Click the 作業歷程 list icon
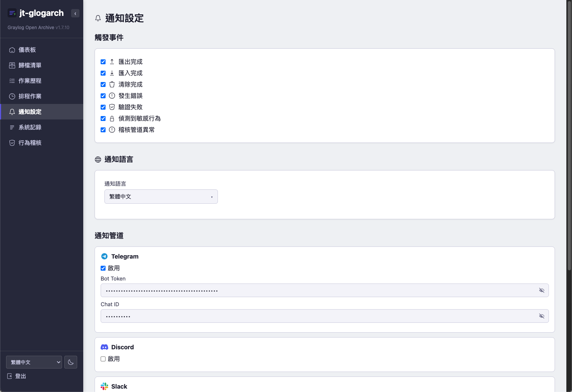The width and height of the screenshot is (572, 392). click(x=12, y=81)
